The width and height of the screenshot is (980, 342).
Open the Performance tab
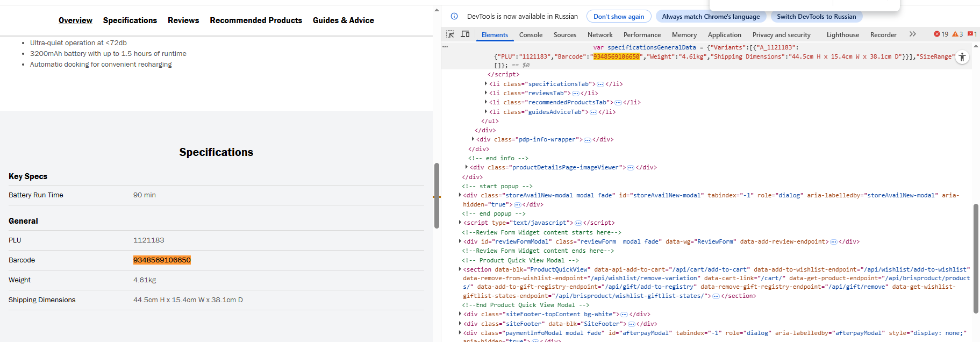pyautogui.click(x=642, y=35)
